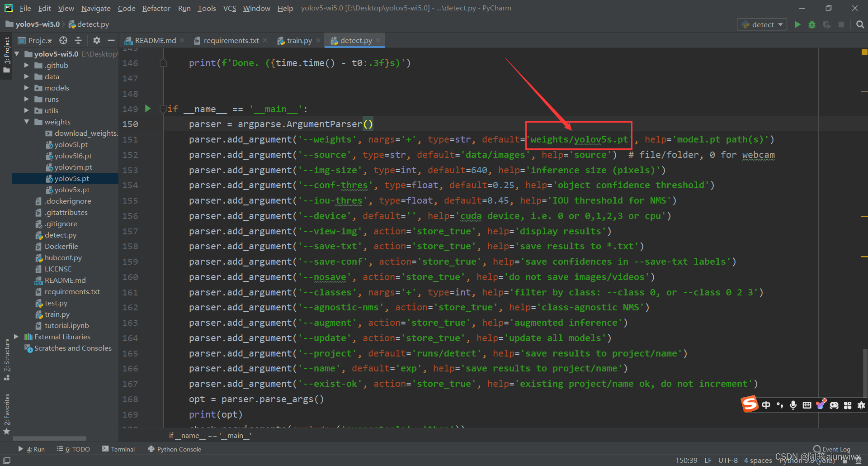
Task: Close the detect.py tab
Action: pos(378,40)
